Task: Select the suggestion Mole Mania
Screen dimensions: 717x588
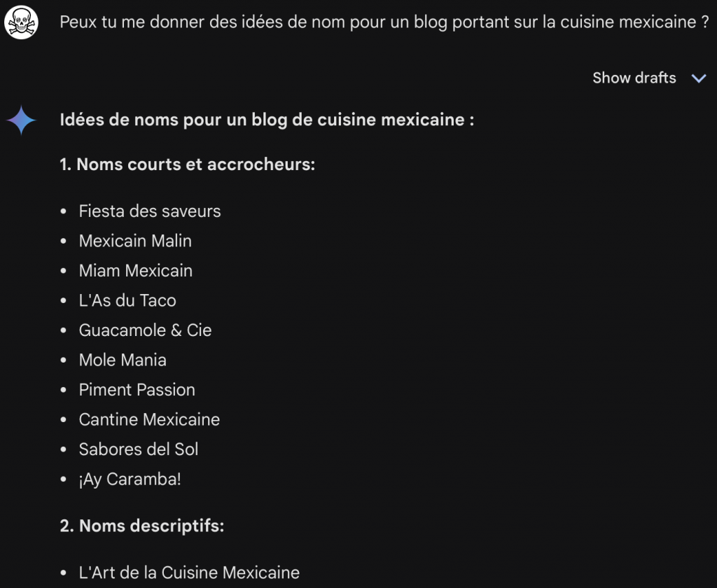Action: click(x=122, y=360)
